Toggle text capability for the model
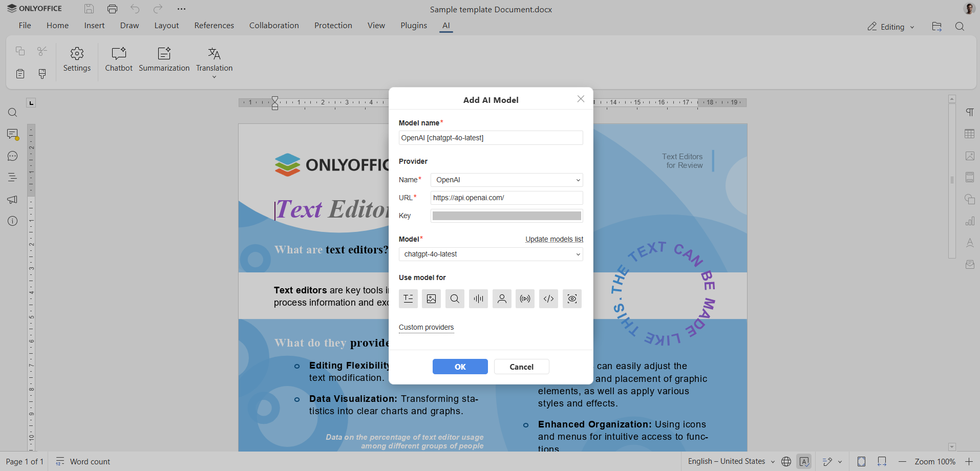This screenshot has width=980, height=471. click(x=408, y=298)
